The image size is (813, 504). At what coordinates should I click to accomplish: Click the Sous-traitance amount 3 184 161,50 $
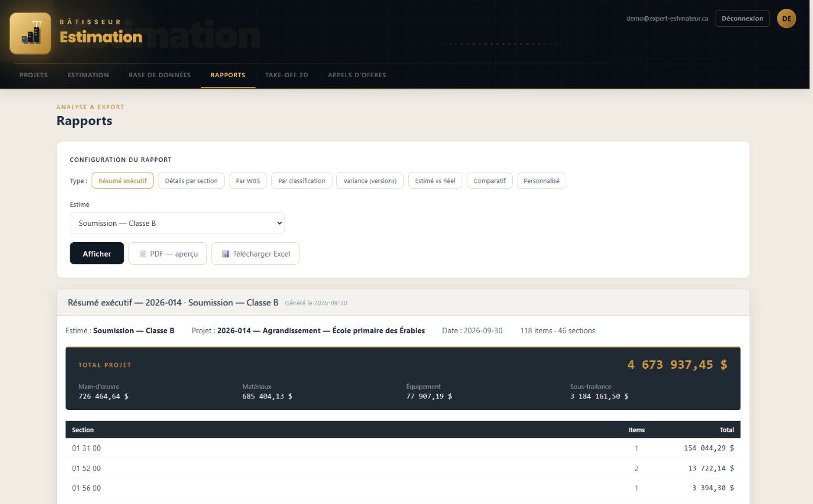599,396
